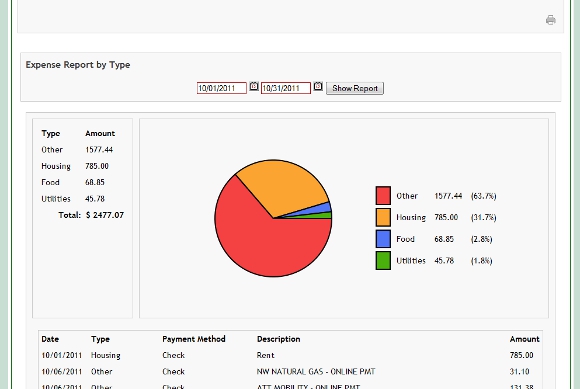Click the Check cell in NW NATURAL GAS row
This screenshot has height=389, width=580.
click(x=173, y=372)
